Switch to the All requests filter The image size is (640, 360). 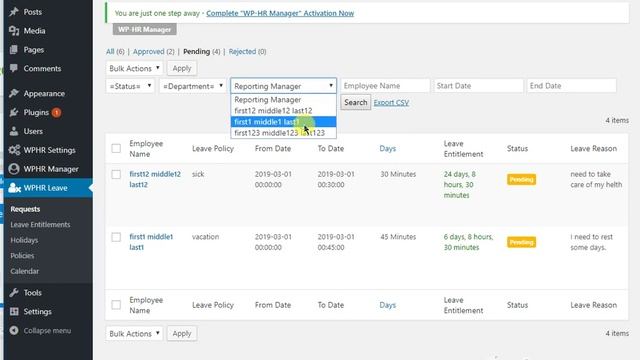point(110,51)
